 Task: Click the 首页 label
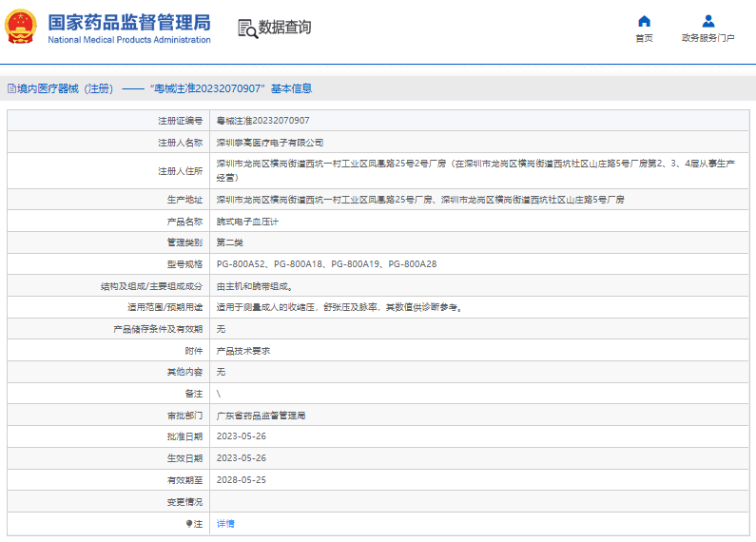click(644, 38)
